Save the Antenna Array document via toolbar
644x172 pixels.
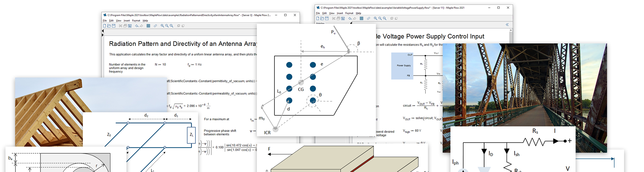pyautogui.click(x=114, y=26)
